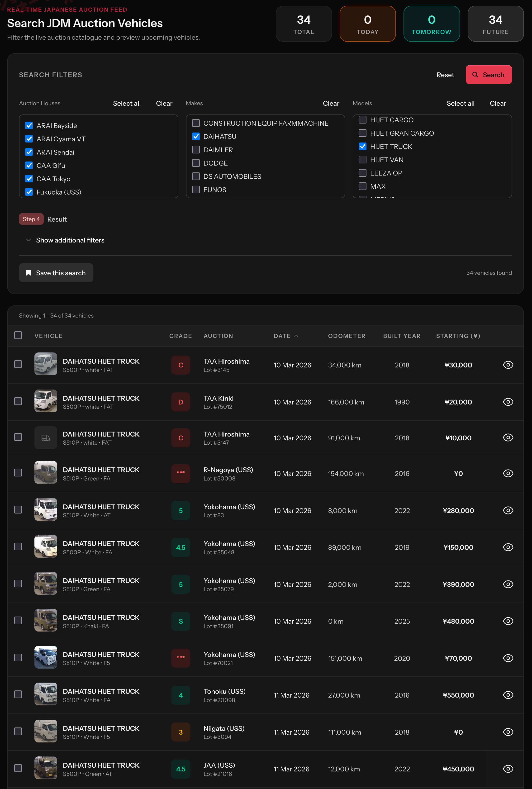Preview the Lot #35079 Hijet Truck
The height and width of the screenshot is (789, 532).
(508, 584)
